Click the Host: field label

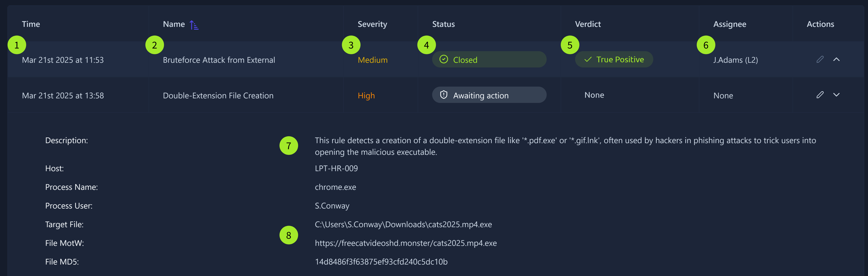(54, 168)
